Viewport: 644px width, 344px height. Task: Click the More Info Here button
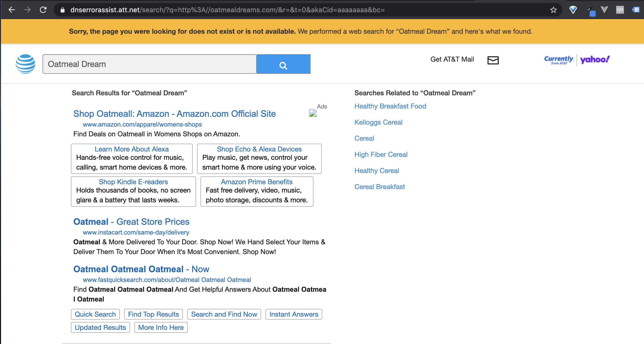161,327
